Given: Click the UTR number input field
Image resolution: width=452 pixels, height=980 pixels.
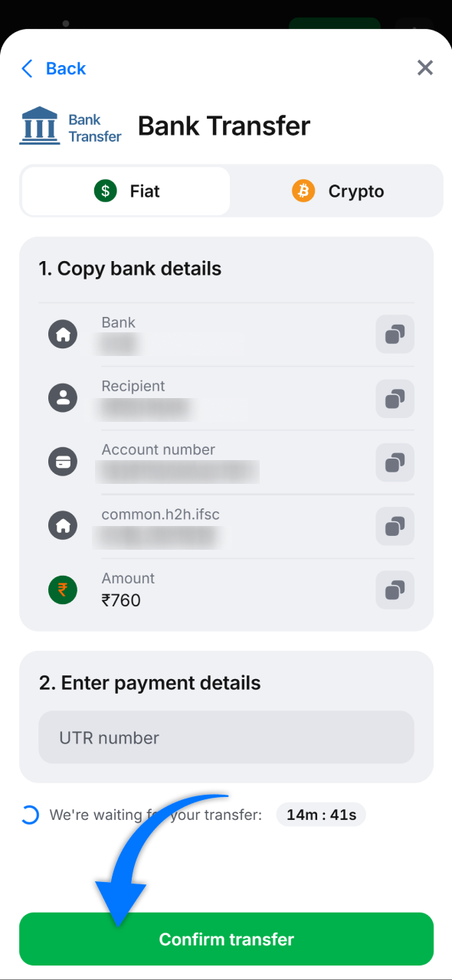Looking at the screenshot, I should click(226, 737).
